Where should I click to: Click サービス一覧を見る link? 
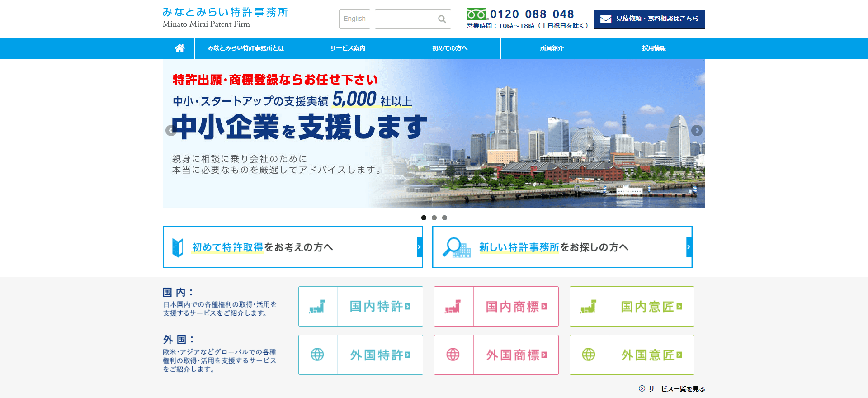pyautogui.click(x=676, y=389)
